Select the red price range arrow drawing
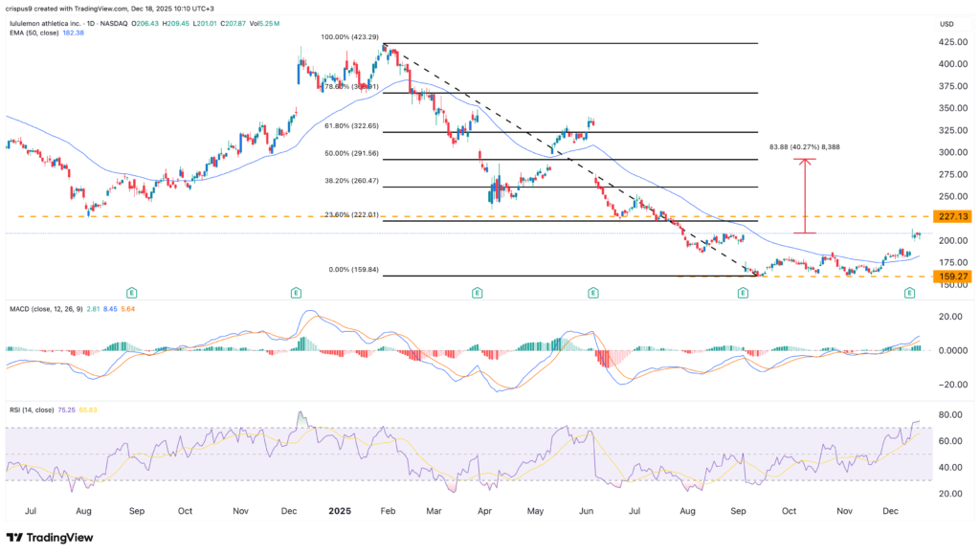 [807, 196]
